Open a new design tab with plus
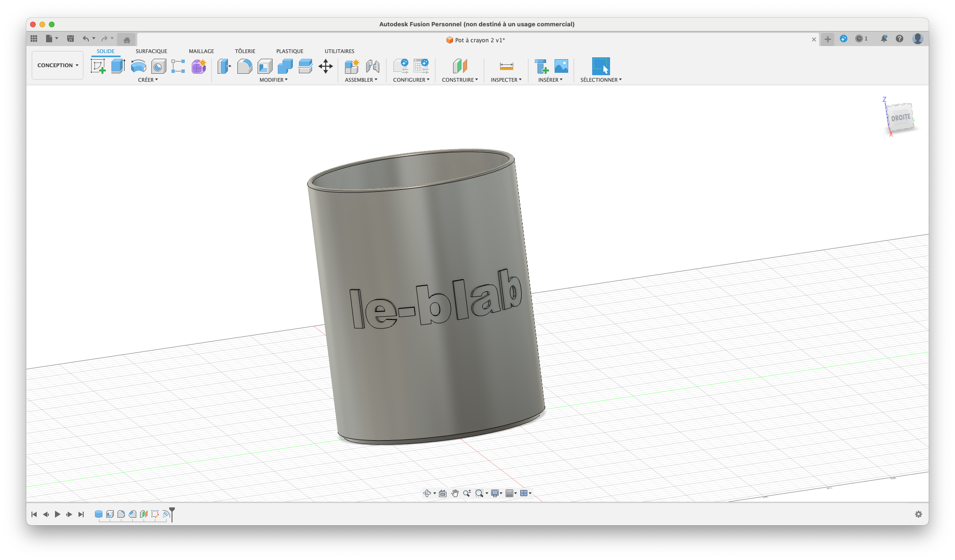This screenshot has height=560, width=955. [x=828, y=39]
